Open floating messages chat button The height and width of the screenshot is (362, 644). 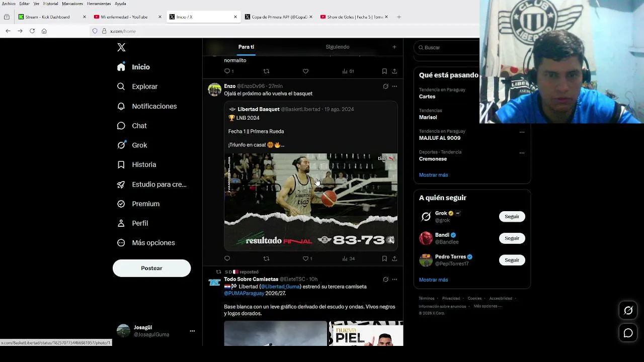click(628, 333)
